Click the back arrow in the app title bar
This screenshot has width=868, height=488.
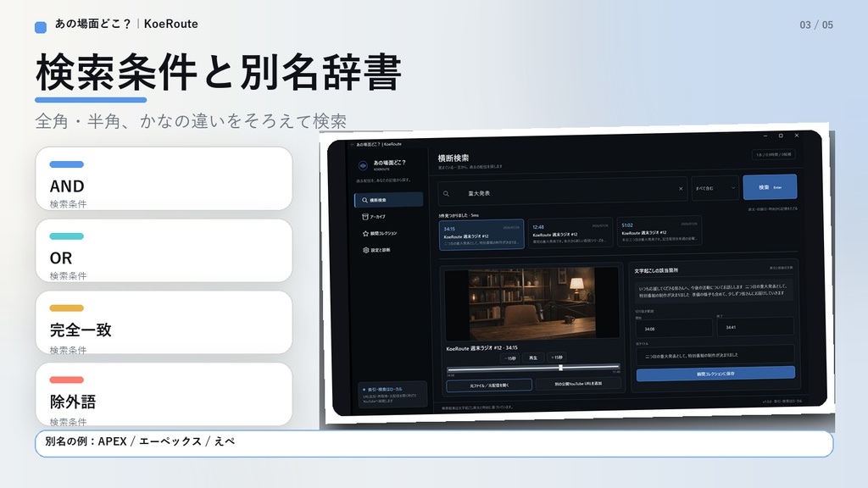point(352,144)
